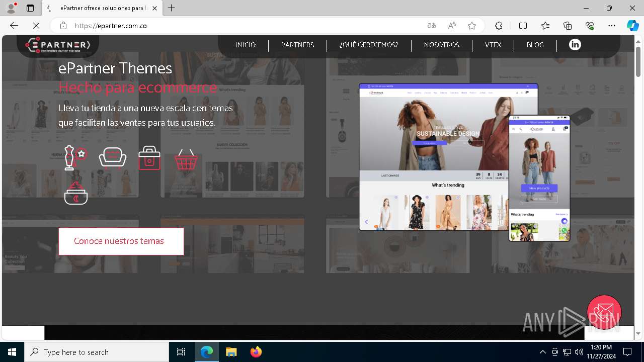The width and height of the screenshot is (644, 362).
Task: Open the browser profile icon
Action: pyautogui.click(x=11, y=8)
